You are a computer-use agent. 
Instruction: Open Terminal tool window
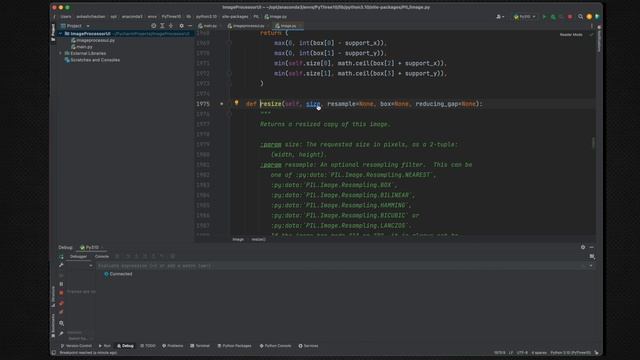(200, 346)
